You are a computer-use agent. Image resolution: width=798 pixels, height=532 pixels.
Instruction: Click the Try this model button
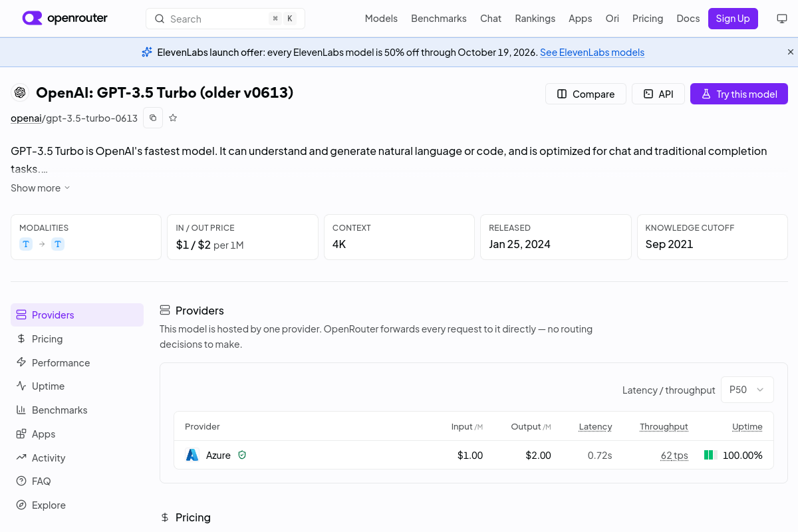tap(739, 94)
